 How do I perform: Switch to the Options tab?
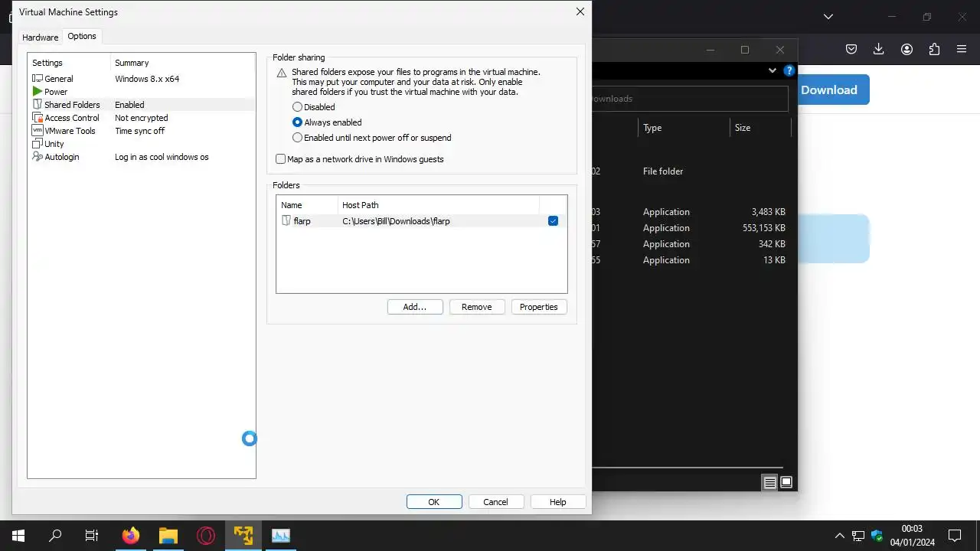coord(82,36)
